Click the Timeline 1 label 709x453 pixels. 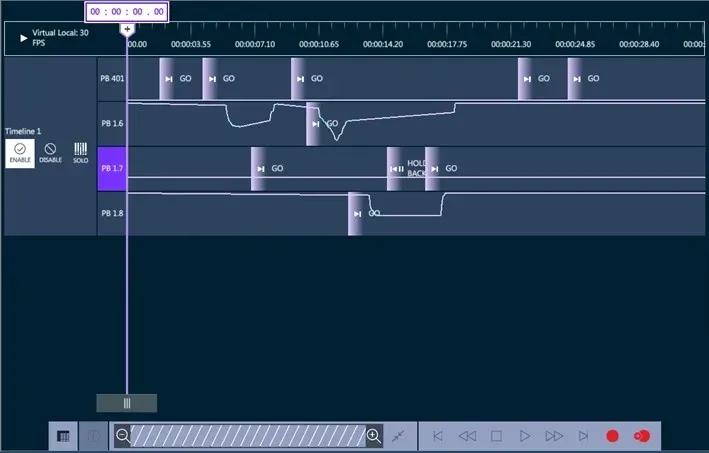[23, 131]
